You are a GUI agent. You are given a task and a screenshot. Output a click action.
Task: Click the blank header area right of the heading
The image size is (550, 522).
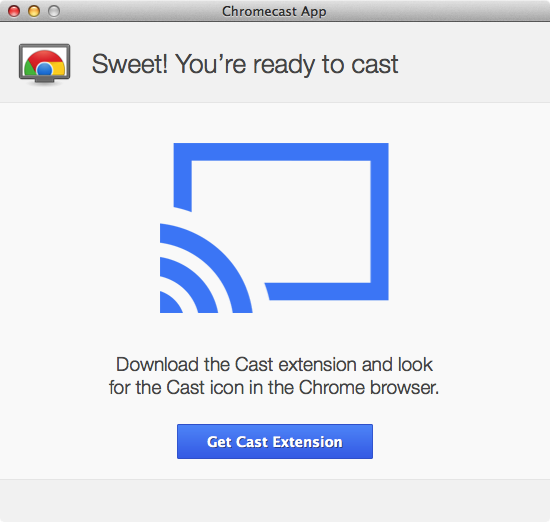pyautogui.click(x=474, y=63)
